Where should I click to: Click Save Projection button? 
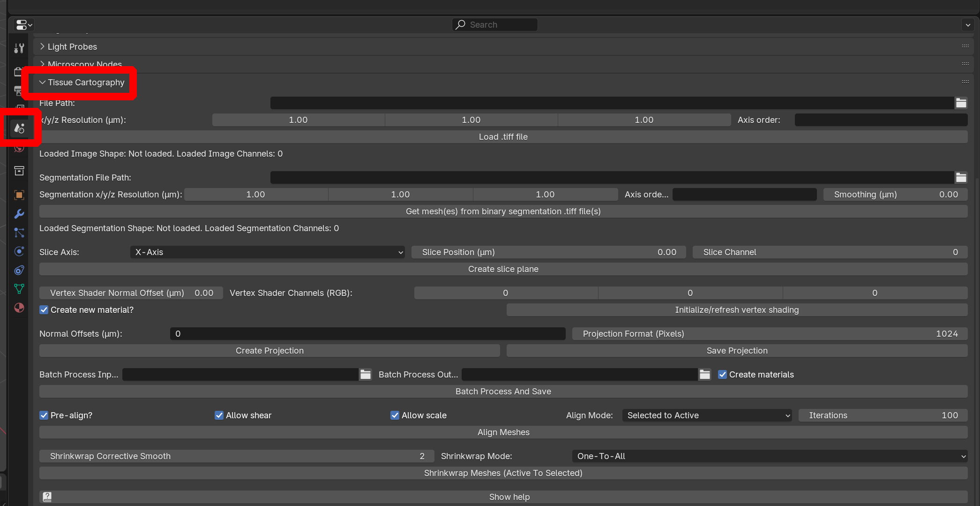coord(737,351)
